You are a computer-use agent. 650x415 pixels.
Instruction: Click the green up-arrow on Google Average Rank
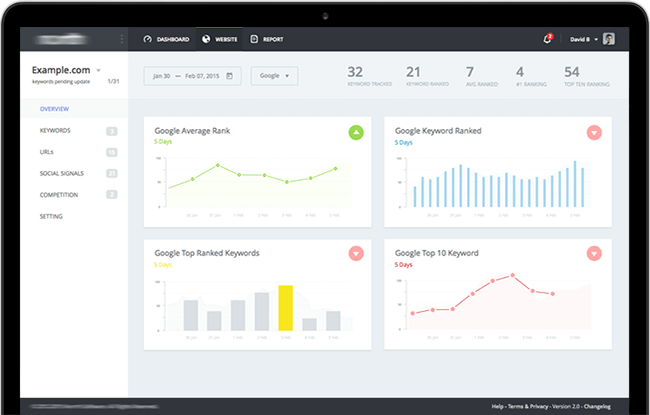click(356, 132)
